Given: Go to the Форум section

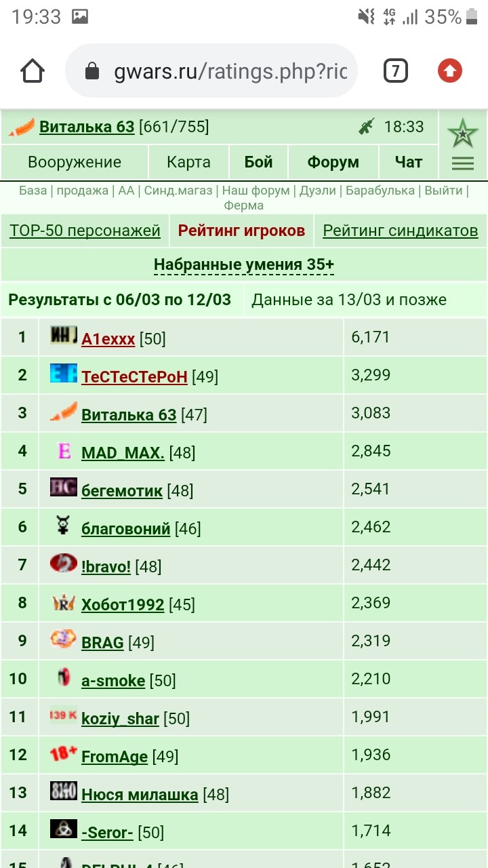Looking at the screenshot, I should click(x=333, y=162).
